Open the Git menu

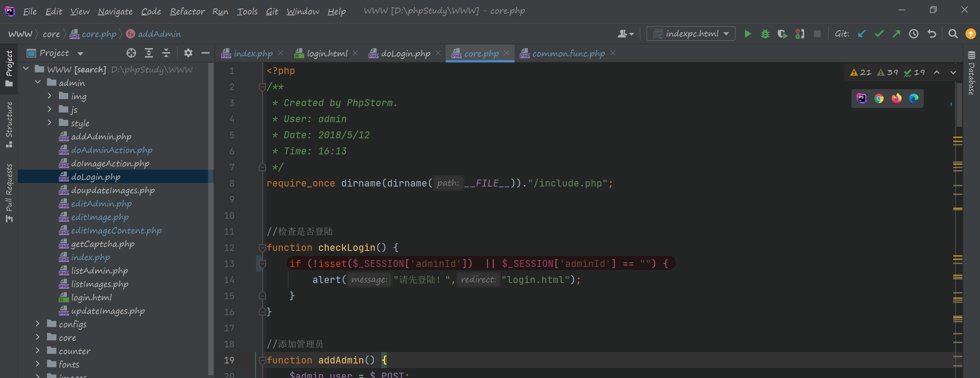click(x=272, y=11)
